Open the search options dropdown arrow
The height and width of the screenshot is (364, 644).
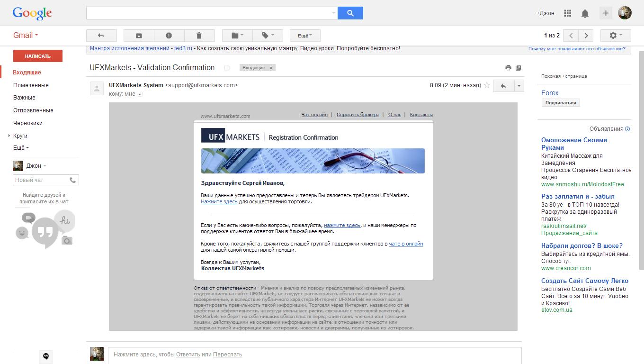click(x=334, y=13)
